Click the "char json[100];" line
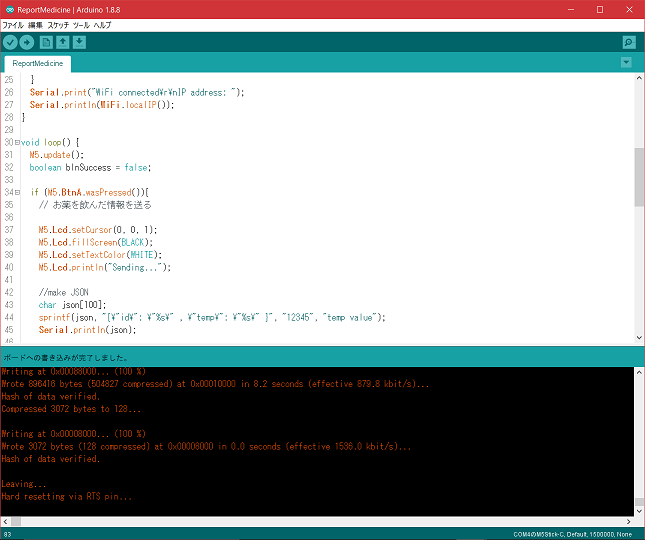This screenshot has width=645, height=540. point(72,305)
